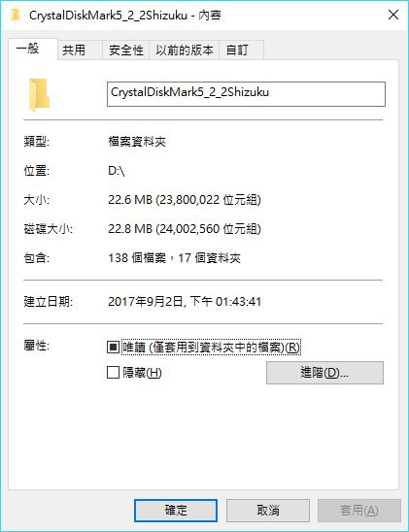Switch to the 共用 tab
This screenshot has width=409, height=532.
tap(74, 50)
